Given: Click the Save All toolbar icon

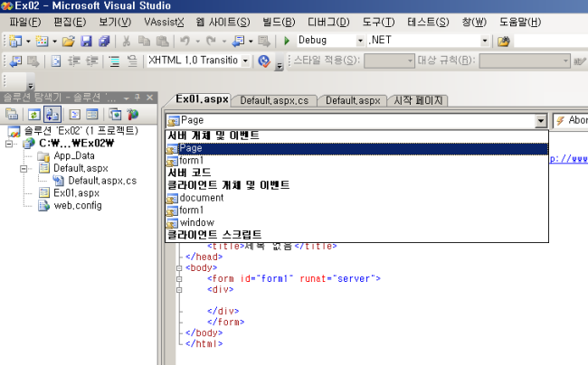Looking at the screenshot, I should 103,42.
